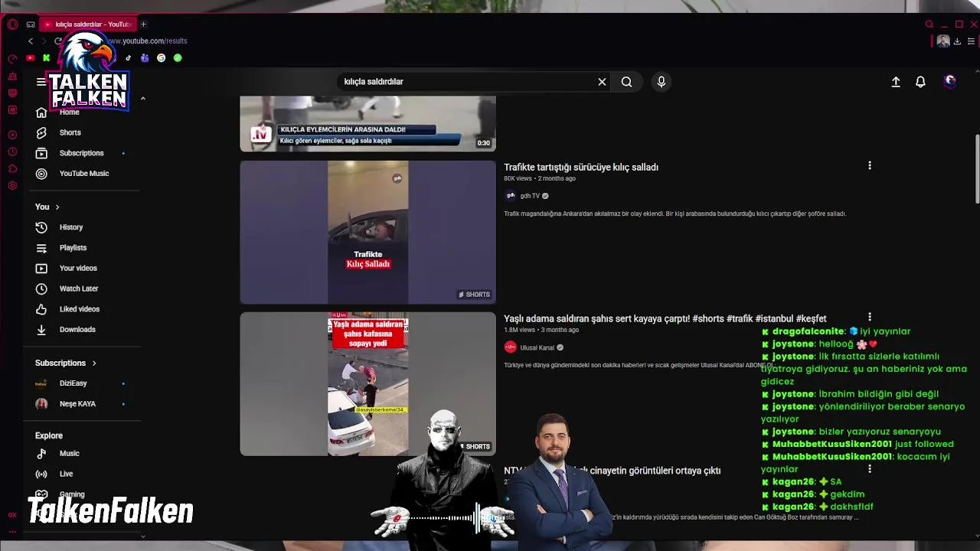Click the magnifier search button
The height and width of the screenshot is (551, 980).
[x=626, y=82]
